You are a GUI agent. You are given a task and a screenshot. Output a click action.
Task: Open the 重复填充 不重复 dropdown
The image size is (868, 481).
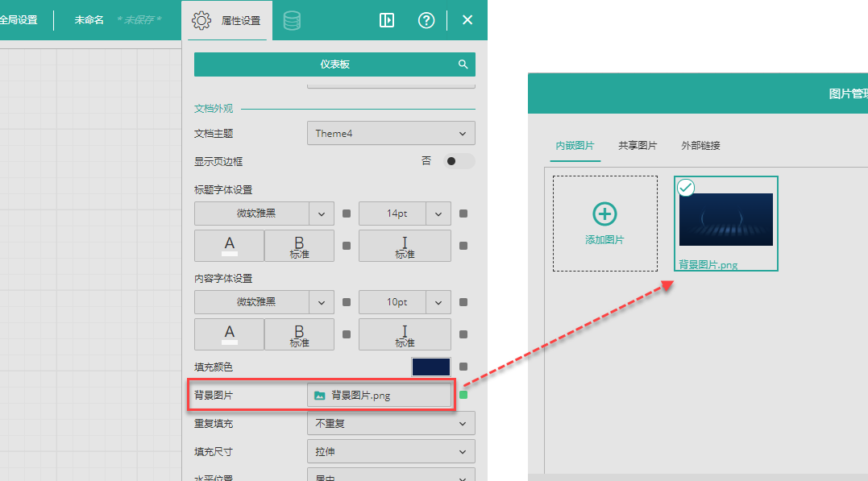coord(391,424)
